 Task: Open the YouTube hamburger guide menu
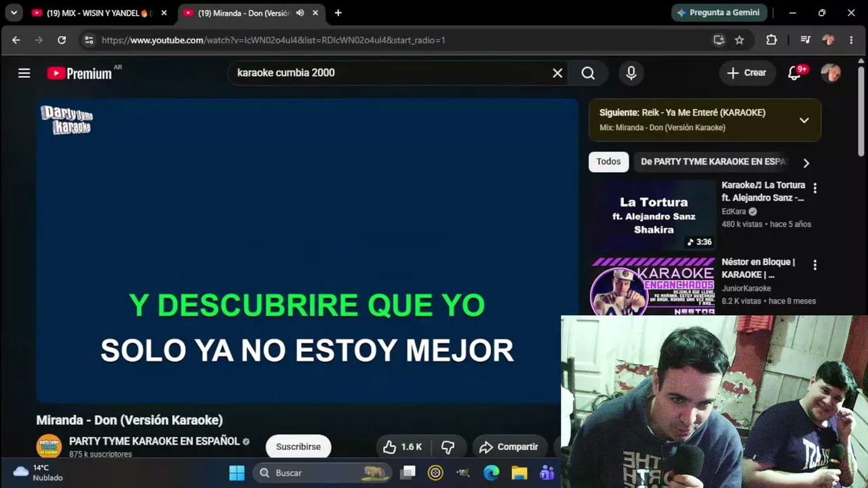(x=24, y=73)
